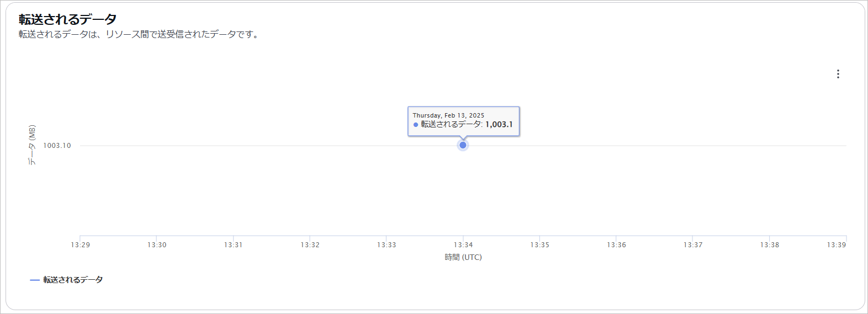Image resolution: width=868 pixels, height=314 pixels.
Task: Click the 13:35 time axis label
Action: pos(539,245)
